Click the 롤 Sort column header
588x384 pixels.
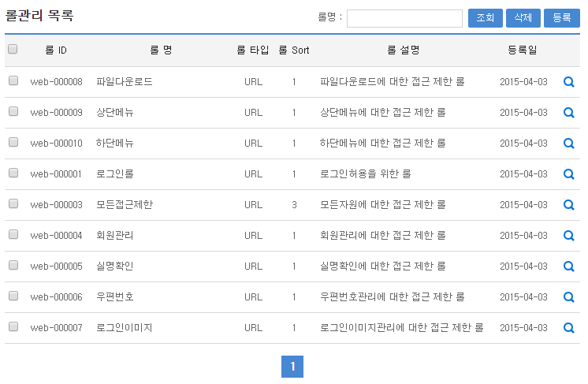click(294, 50)
